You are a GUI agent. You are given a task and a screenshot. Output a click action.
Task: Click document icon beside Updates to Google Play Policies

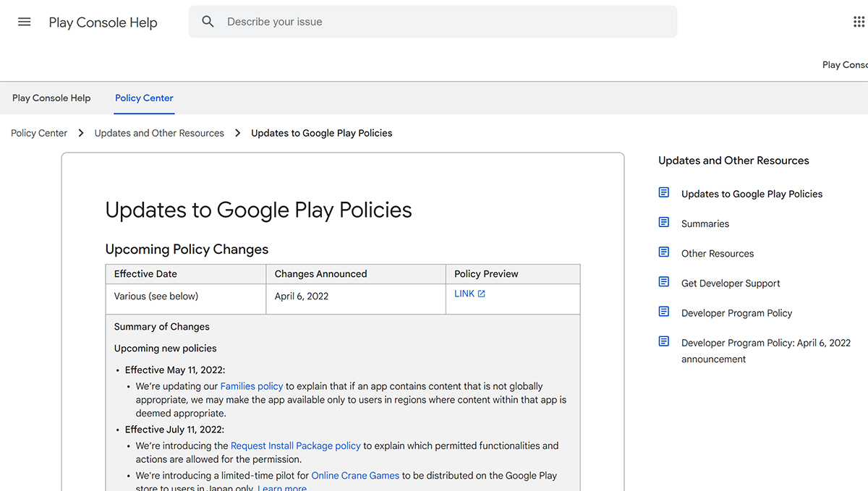tap(664, 192)
